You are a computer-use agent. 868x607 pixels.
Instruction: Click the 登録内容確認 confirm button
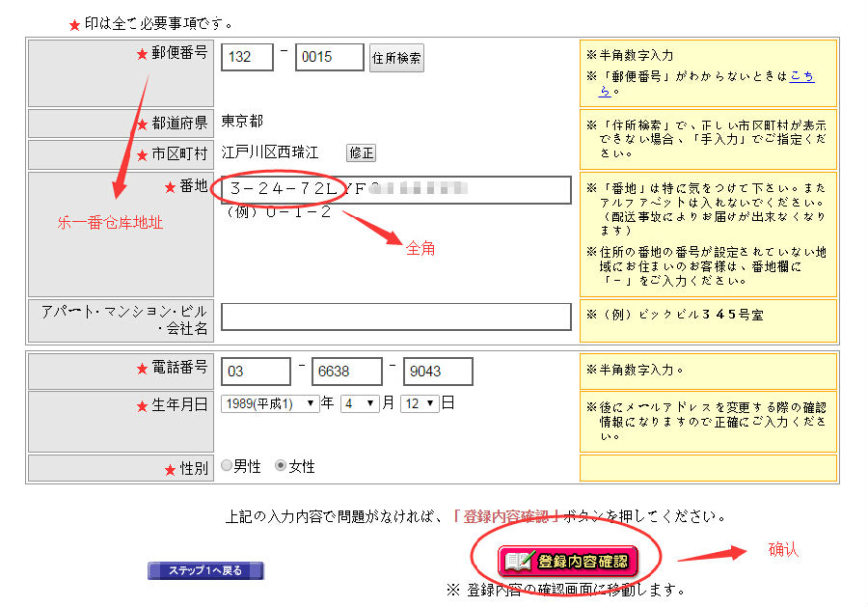569,561
